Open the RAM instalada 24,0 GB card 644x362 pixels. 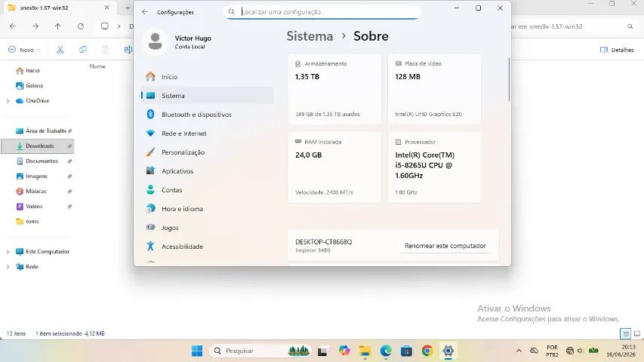334,167
